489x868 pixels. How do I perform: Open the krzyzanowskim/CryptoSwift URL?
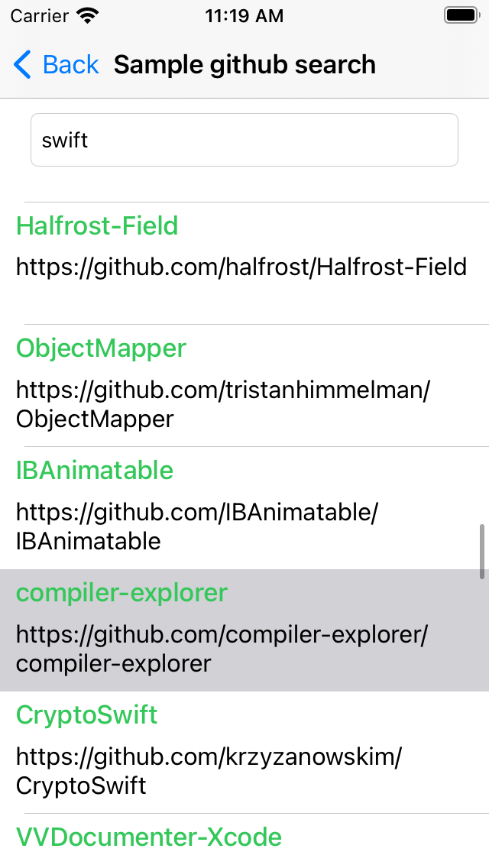tap(209, 770)
